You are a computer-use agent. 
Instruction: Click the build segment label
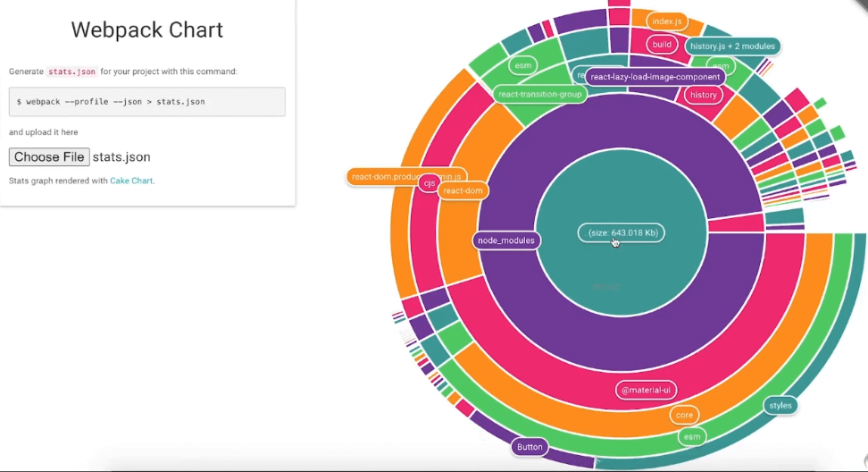tap(662, 45)
